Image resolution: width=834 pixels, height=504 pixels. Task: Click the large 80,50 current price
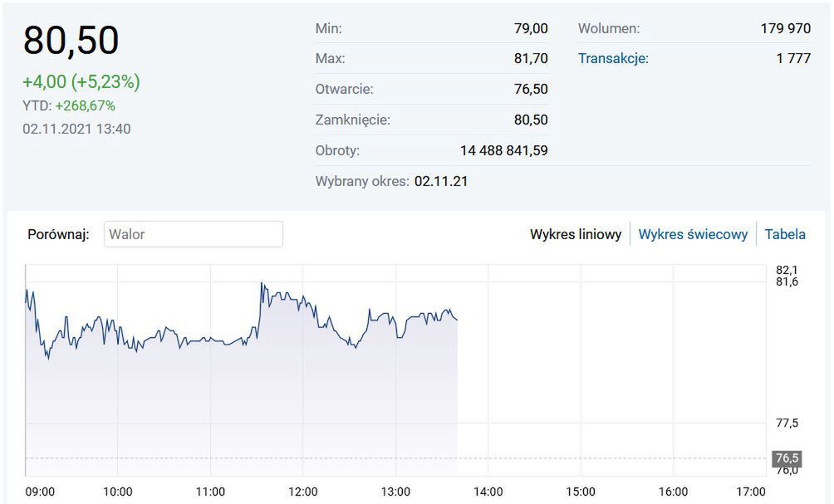click(x=71, y=41)
